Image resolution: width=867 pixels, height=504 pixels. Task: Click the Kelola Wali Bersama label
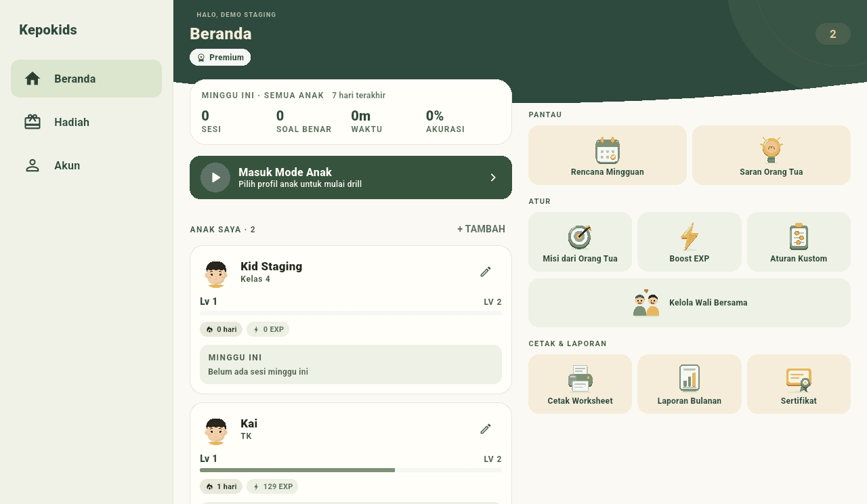709,303
